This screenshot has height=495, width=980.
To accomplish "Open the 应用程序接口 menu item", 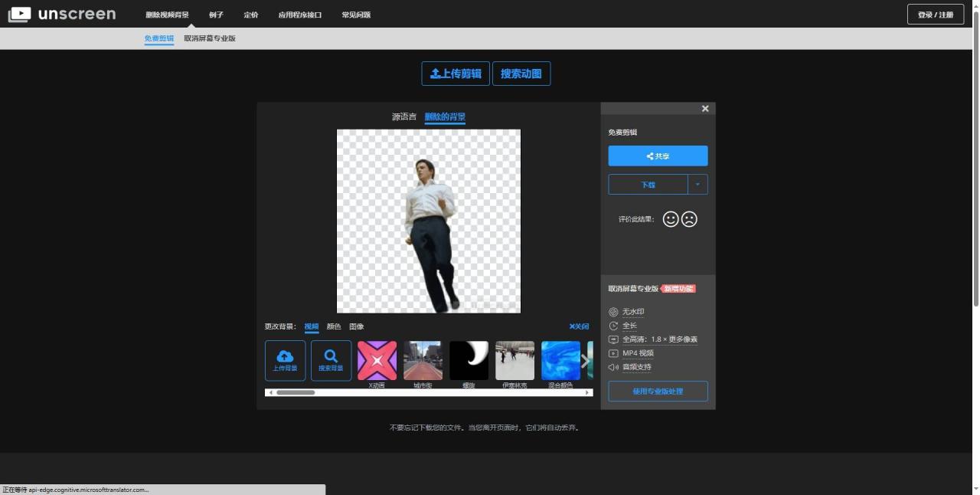I will 300,15.
